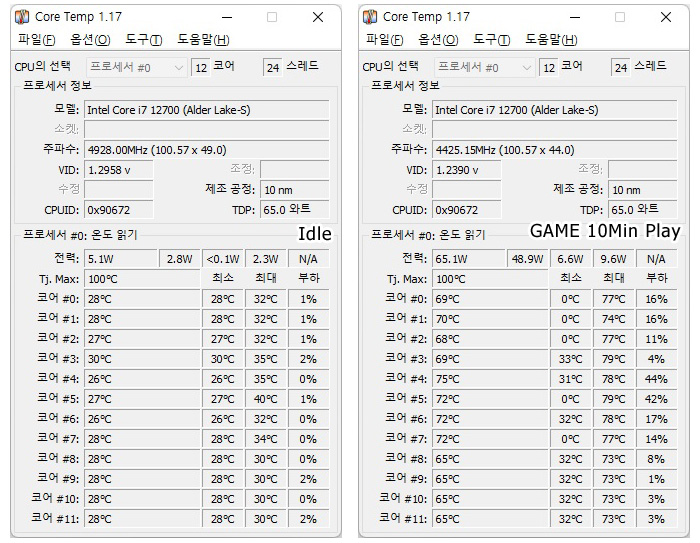Open 도구(T) menu in the Idle window
The height and width of the screenshot is (543, 700).
pyautogui.click(x=144, y=40)
